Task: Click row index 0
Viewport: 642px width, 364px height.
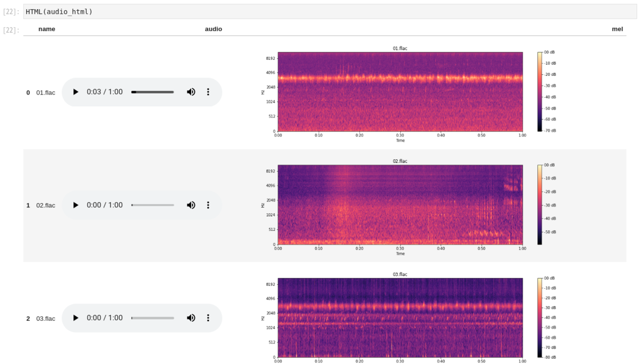Action: [x=28, y=92]
